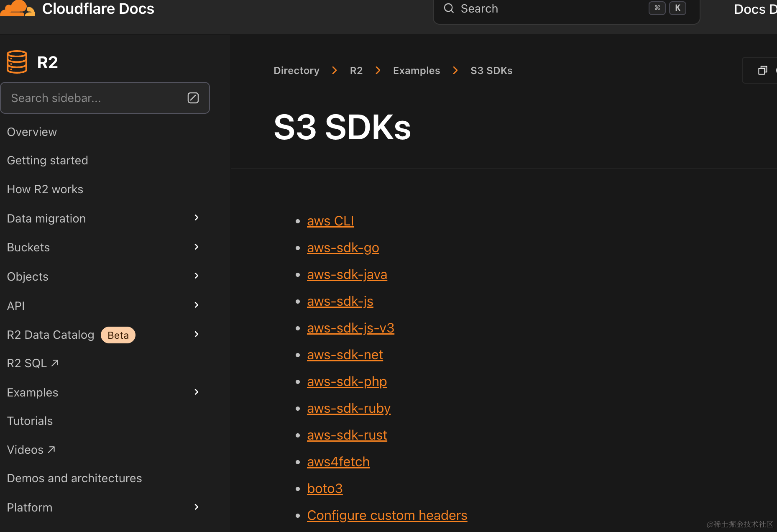
Task: Open R2 SQL external link
Action: 33,363
